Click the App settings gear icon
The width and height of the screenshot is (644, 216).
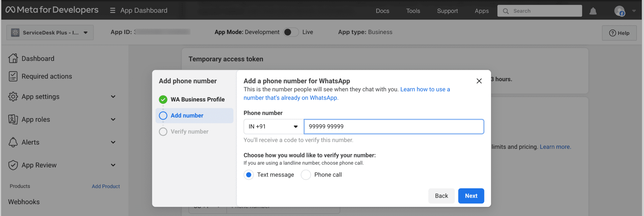(13, 97)
